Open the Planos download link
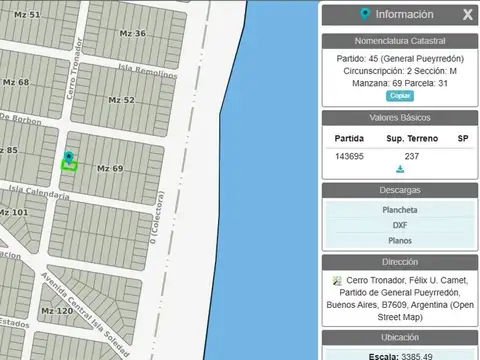This screenshot has width=480, height=360. coord(400,241)
